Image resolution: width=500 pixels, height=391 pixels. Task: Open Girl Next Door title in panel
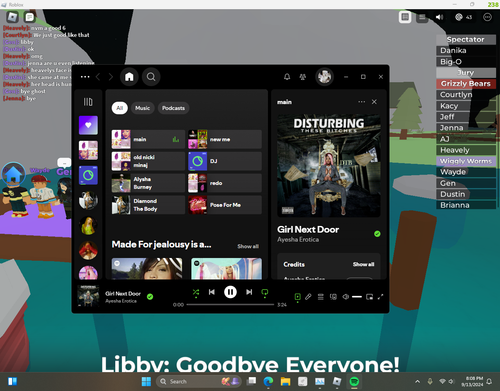point(308,229)
